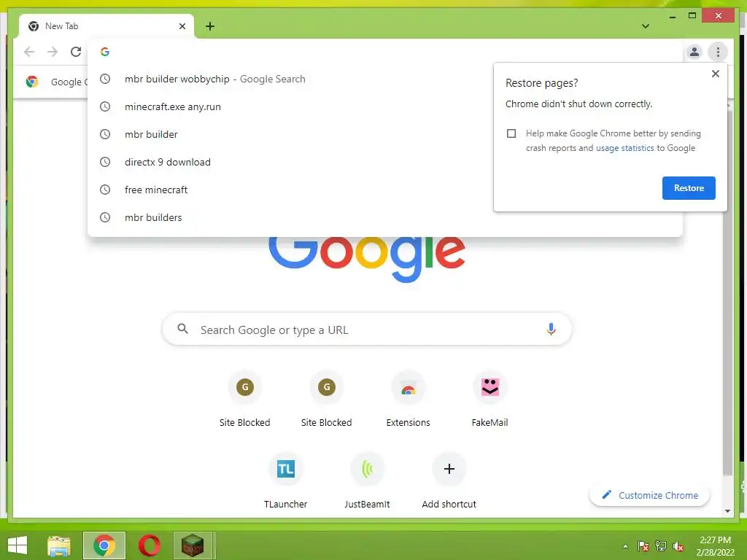Open the TLauncher shortcut
The height and width of the screenshot is (560, 747).
[x=286, y=481]
